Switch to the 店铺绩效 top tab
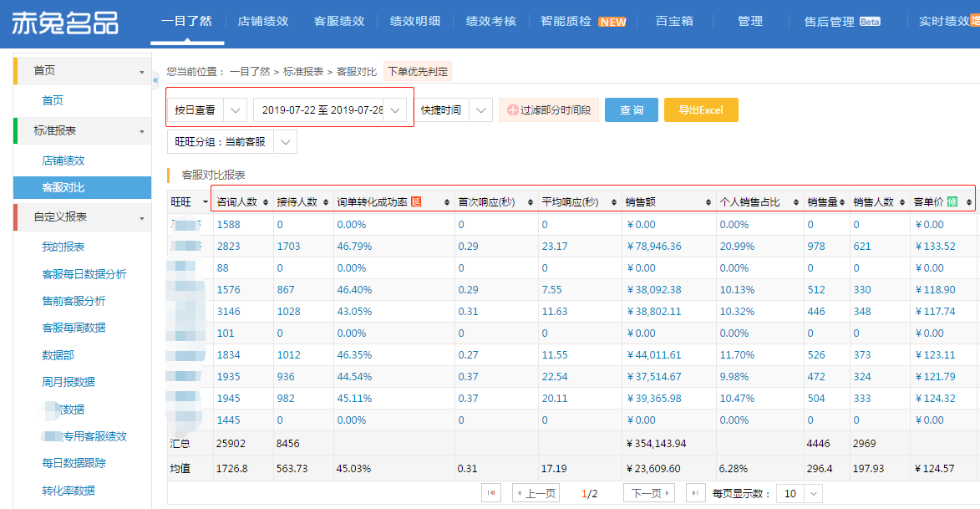Image resolution: width=980 pixels, height=509 pixels. pyautogui.click(x=263, y=21)
